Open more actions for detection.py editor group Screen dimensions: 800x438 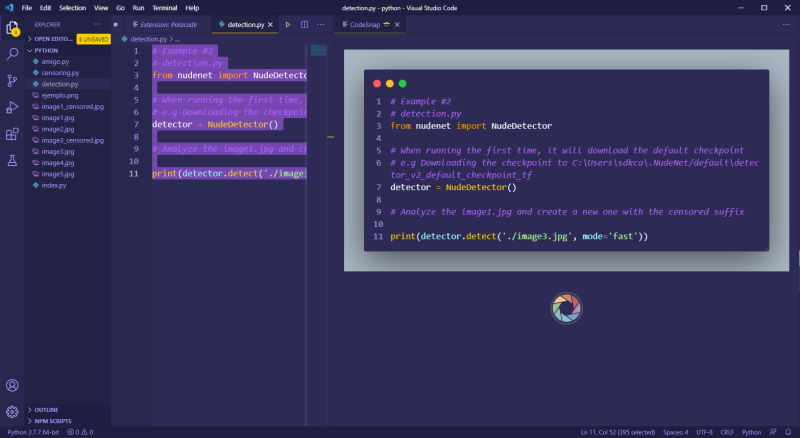320,25
